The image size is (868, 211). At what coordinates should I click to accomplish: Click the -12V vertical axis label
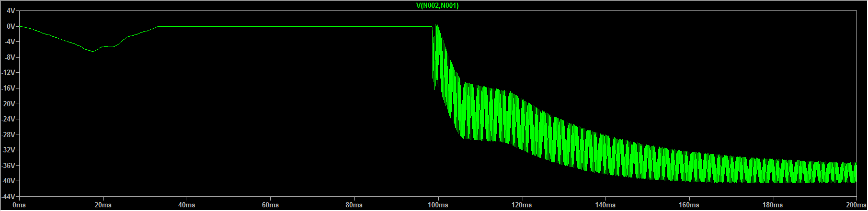pyautogui.click(x=8, y=73)
